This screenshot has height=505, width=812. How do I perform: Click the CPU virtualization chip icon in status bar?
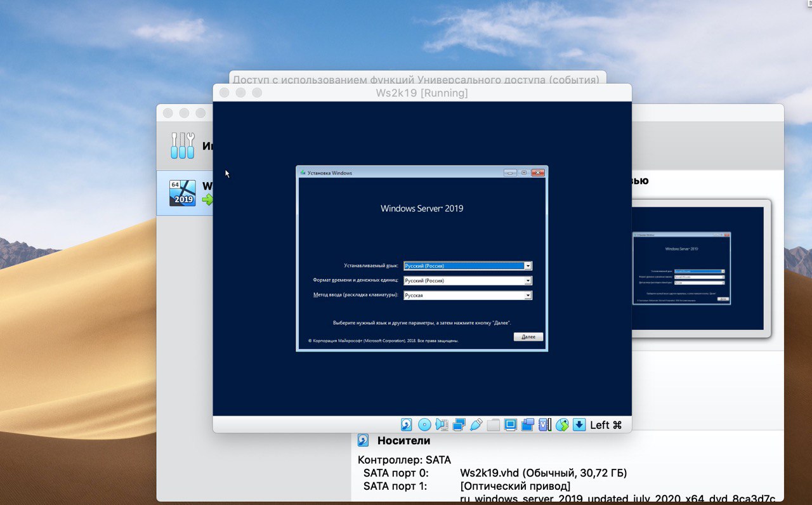point(545,425)
